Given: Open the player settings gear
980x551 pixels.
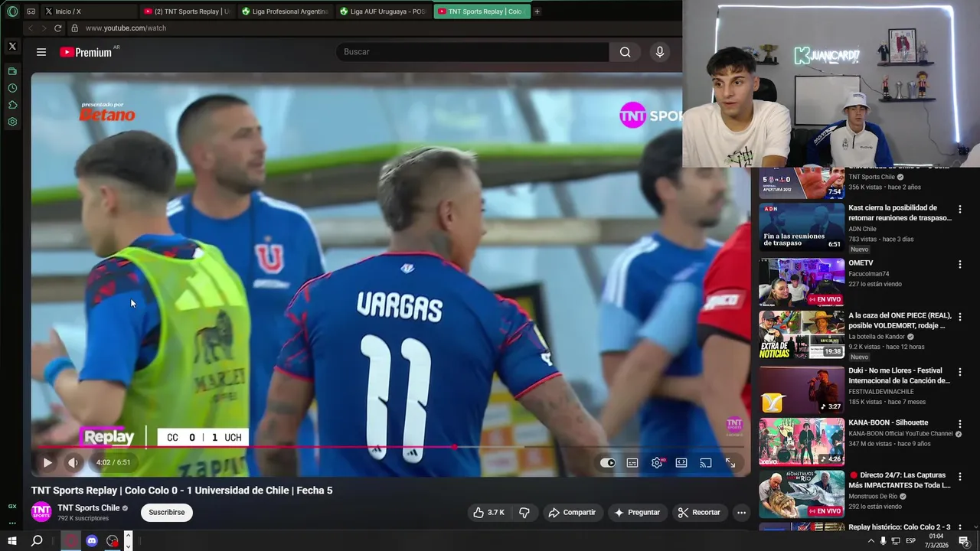Looking at the screenshot, I should coord(657,463).
